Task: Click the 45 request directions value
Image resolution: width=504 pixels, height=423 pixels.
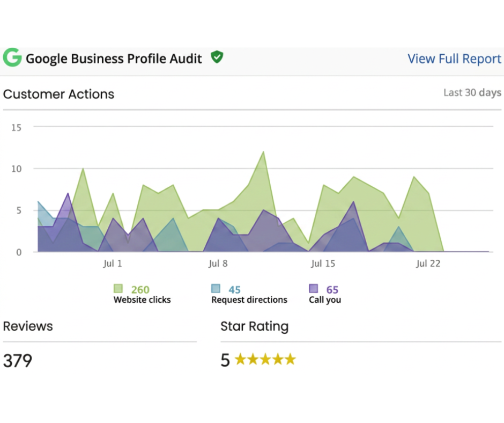Action: pyautogui.click(x=235, y=290)
